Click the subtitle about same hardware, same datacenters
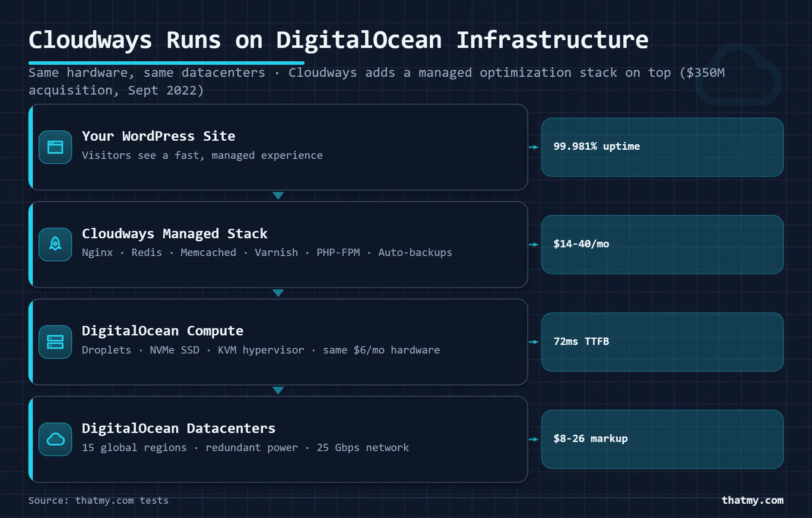Screen dimensions: 812x518 (377, 81)
